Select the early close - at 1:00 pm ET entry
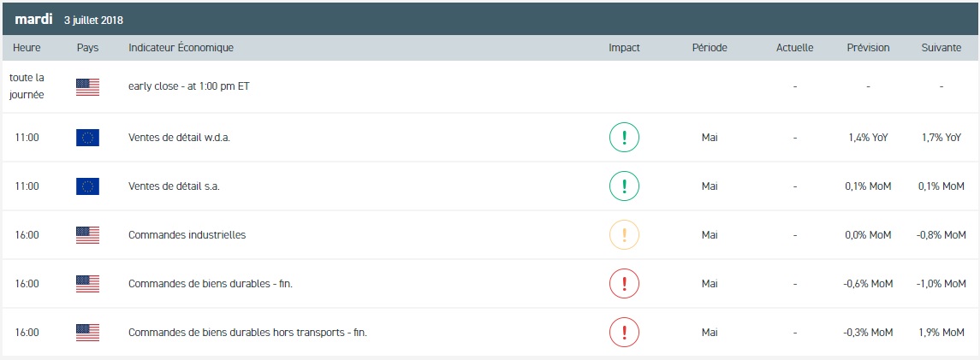 (188, 86)
